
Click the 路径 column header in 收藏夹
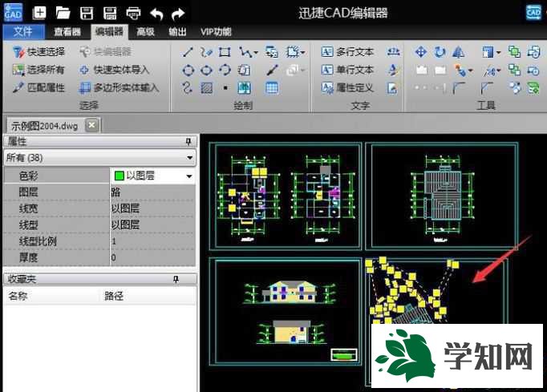click(114, 296)
